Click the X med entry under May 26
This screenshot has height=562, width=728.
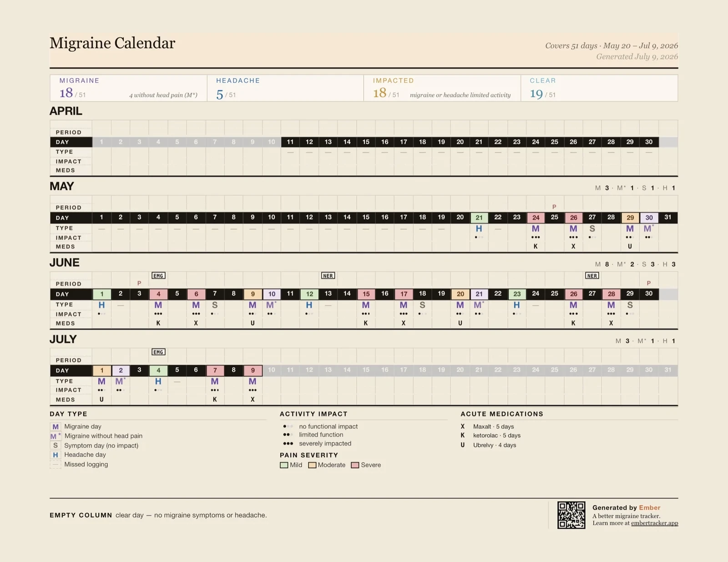573,246
